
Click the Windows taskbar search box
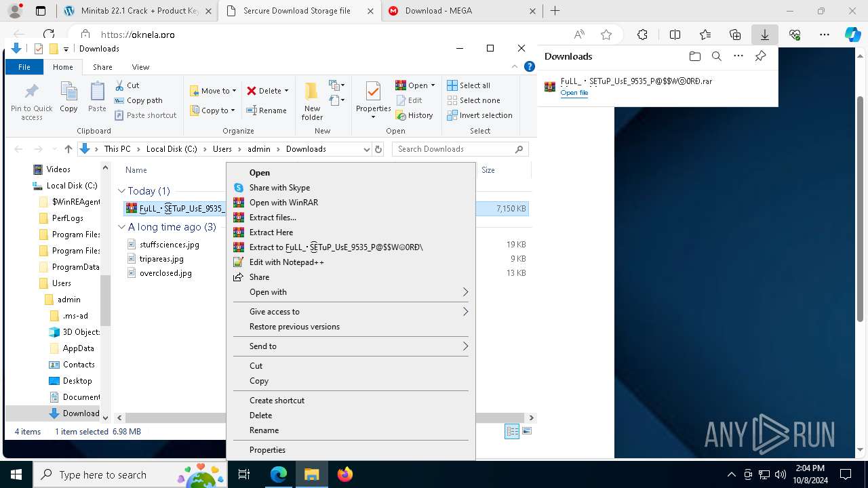pyautogui.click(x=130, y=474)
